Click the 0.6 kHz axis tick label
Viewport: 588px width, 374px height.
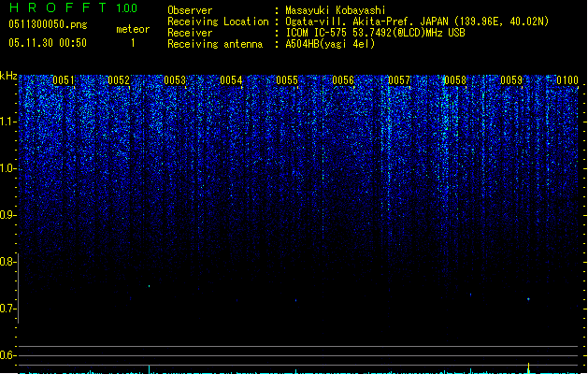coord(7,355)
